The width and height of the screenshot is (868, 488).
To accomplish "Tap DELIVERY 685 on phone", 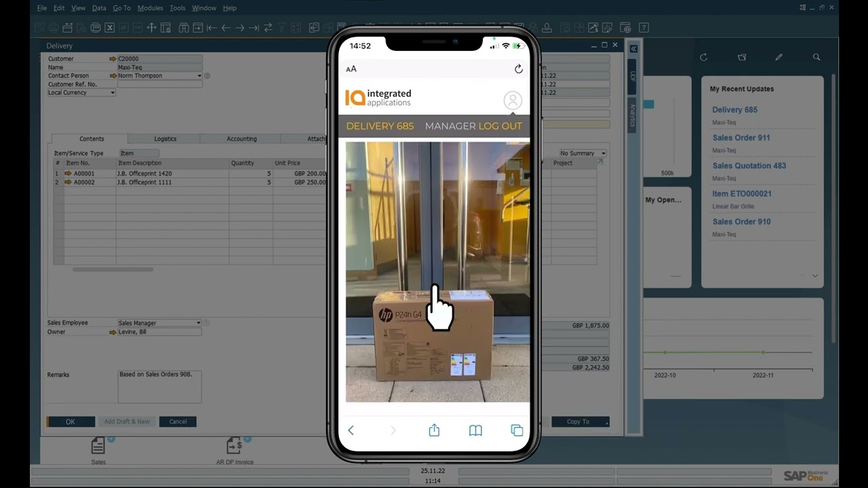I will 380,126.
